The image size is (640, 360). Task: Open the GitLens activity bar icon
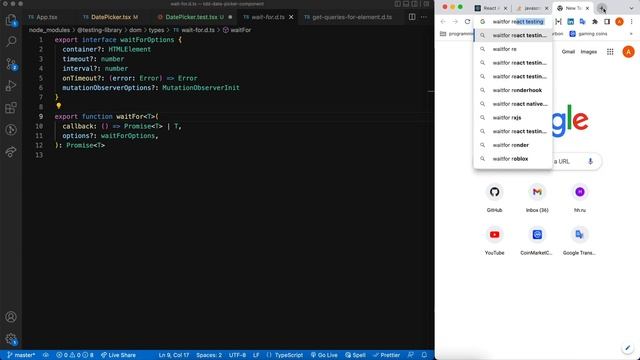click(11, 130)
